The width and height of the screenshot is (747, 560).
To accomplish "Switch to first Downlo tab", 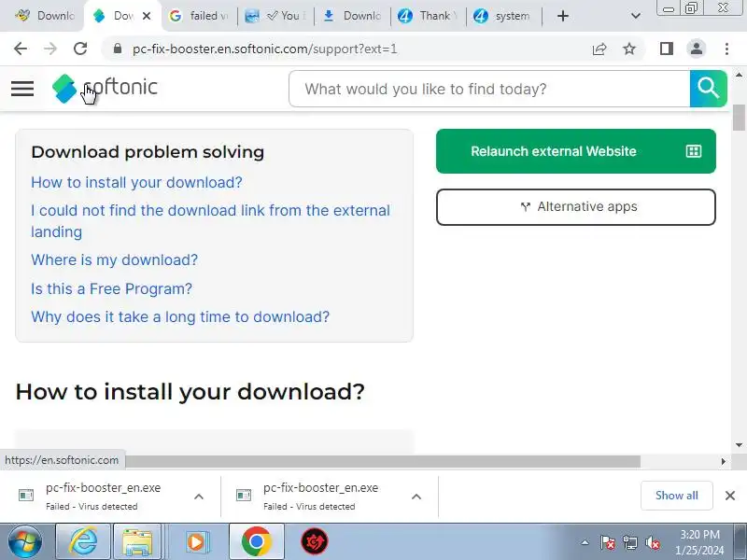I will tap(44, 16).
